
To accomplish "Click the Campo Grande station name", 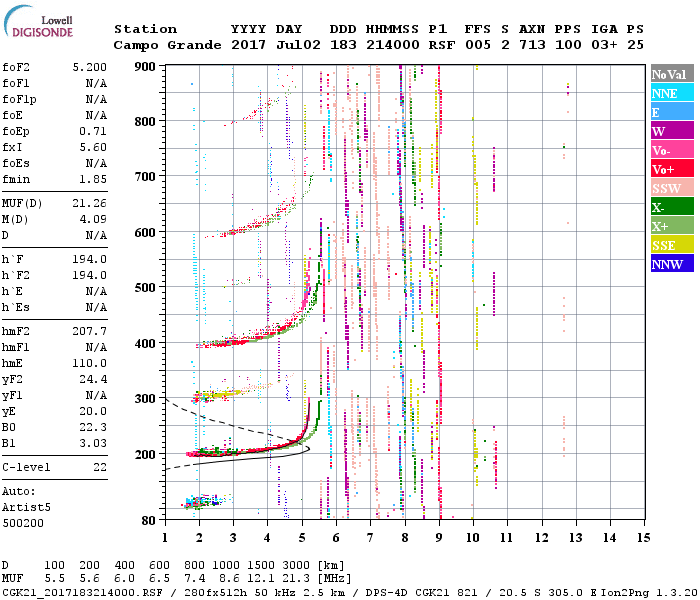I will (160, 45).
